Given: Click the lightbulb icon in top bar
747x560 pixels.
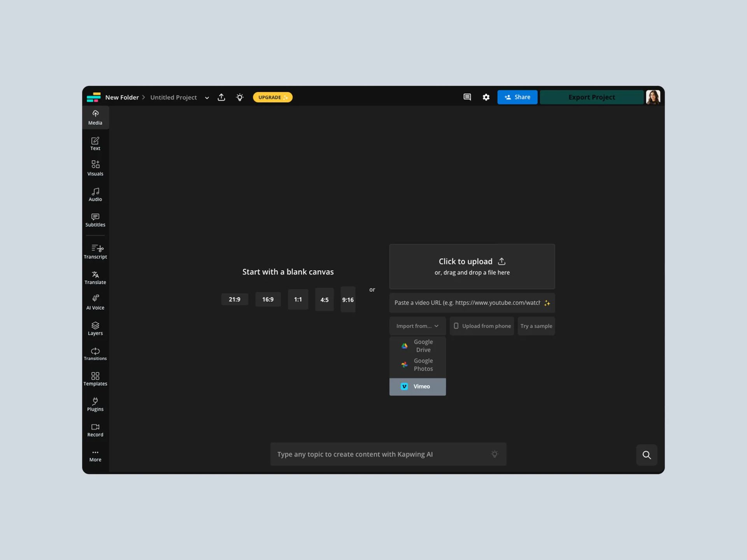Looking at the screenshot, I should click(x=240, y=97).
